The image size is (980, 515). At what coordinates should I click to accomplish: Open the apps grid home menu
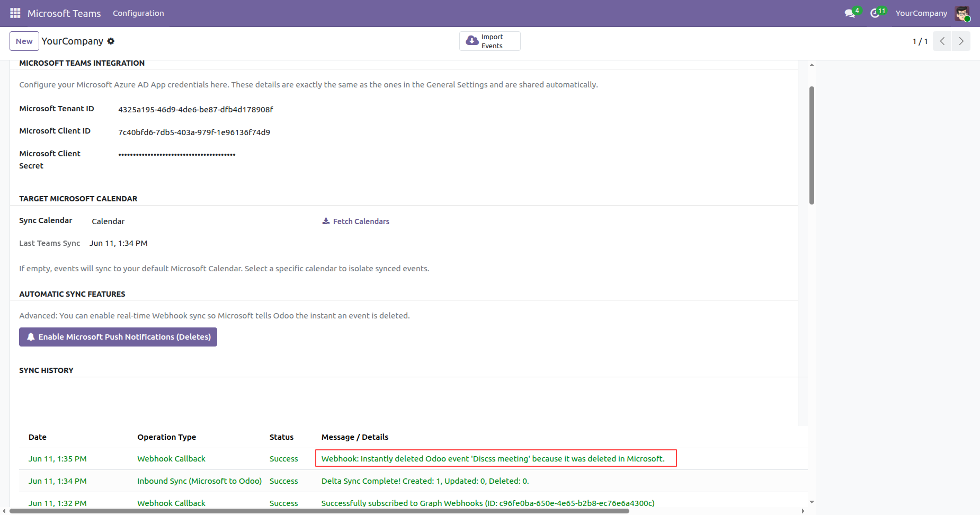(x=15, y=13)
